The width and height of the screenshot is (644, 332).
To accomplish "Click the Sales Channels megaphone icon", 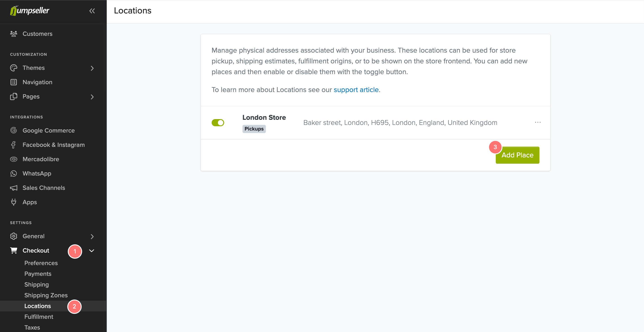I will [x=14, y=188].
